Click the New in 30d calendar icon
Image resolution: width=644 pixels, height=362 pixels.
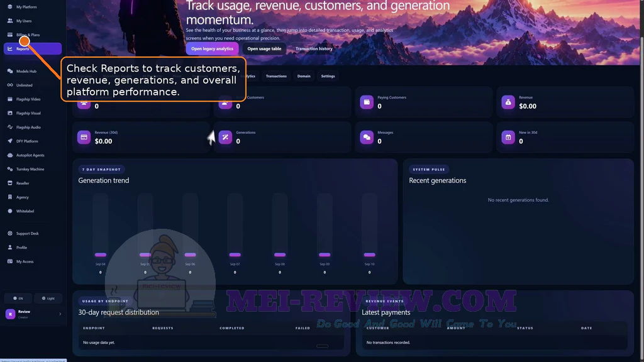[508, 137]
